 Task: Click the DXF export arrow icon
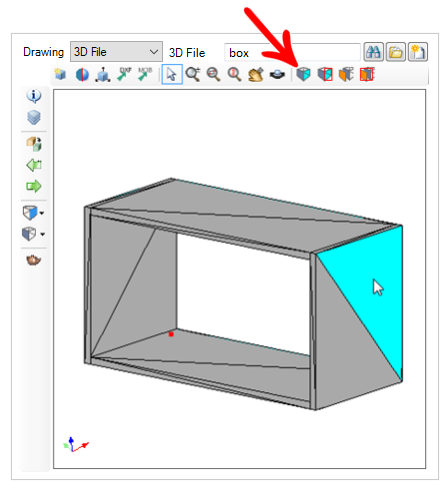pos(124,74)
